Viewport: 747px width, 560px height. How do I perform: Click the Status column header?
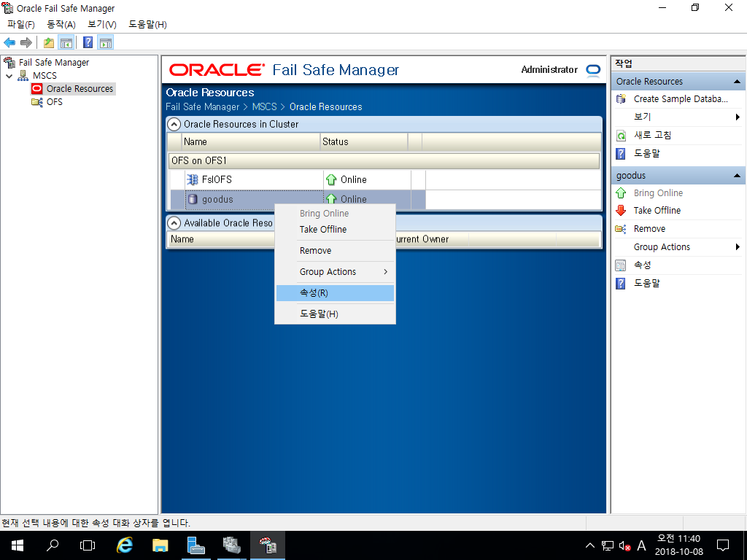(x=364, y=142)
